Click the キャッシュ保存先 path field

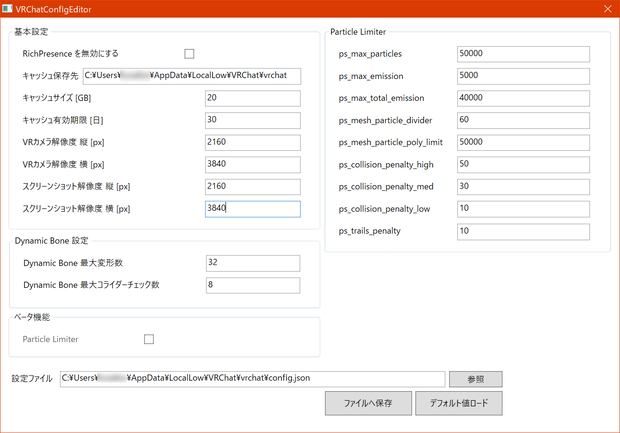(192, 76)
